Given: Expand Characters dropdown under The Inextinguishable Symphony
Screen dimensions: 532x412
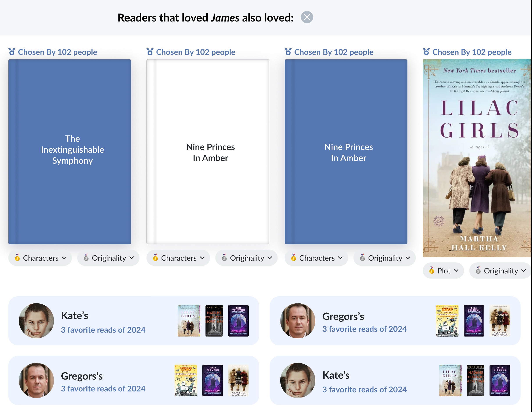Looking at the screenshot, I should point(40,258).
